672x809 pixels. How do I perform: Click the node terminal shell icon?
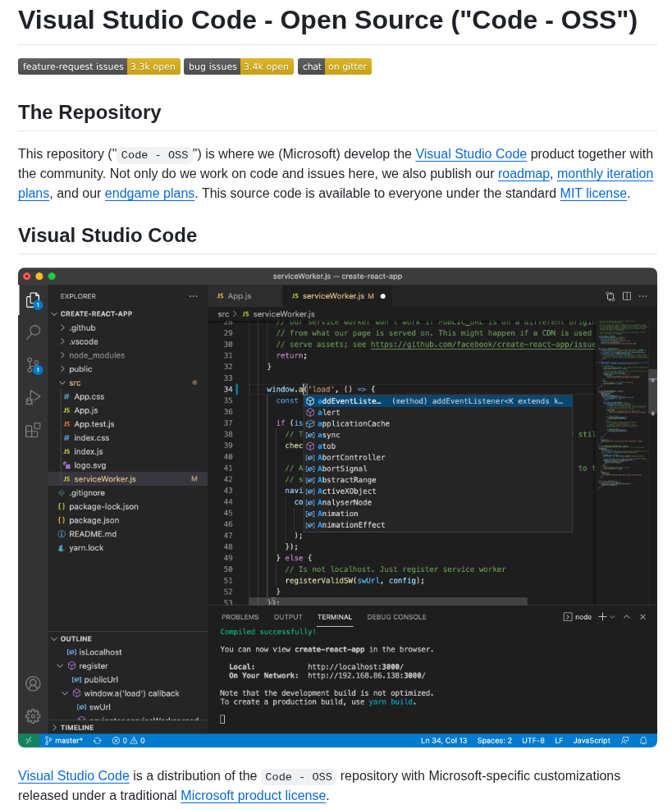point(567,616)
